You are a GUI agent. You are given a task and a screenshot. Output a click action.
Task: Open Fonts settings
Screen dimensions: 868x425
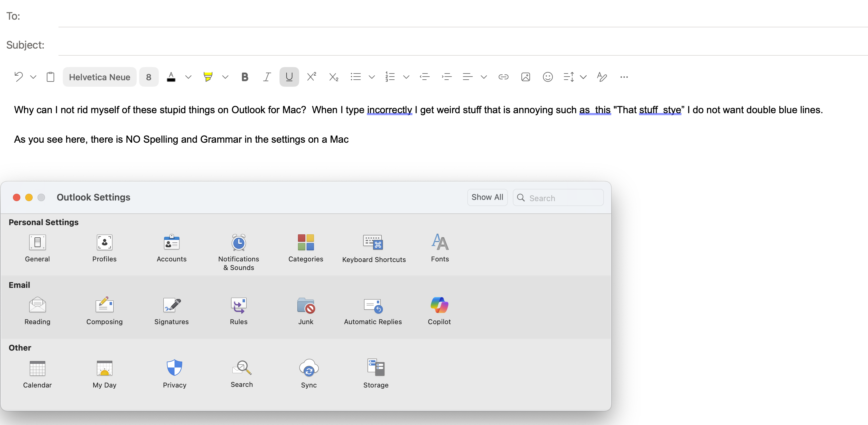click(440, 248)
